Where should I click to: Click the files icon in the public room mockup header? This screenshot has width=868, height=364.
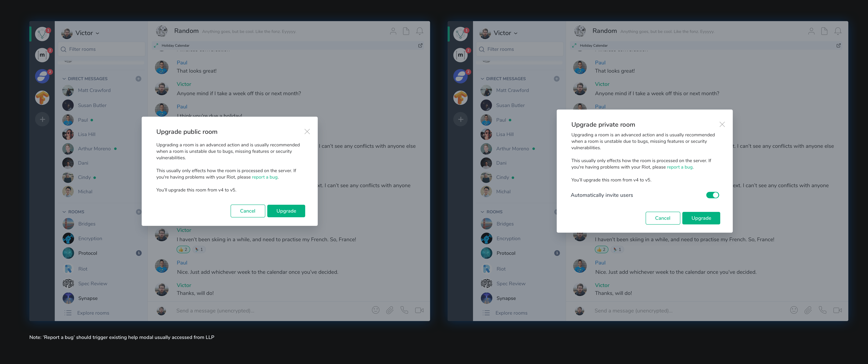tap(406, 31)
